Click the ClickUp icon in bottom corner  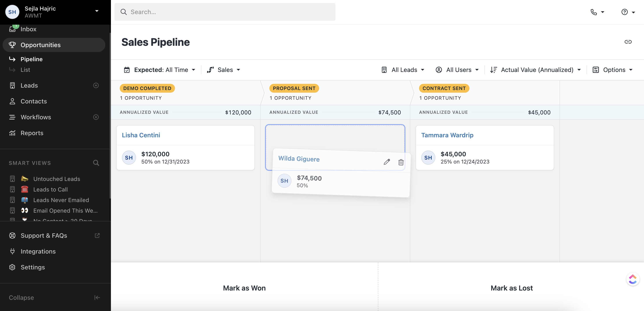coord(633,279)
